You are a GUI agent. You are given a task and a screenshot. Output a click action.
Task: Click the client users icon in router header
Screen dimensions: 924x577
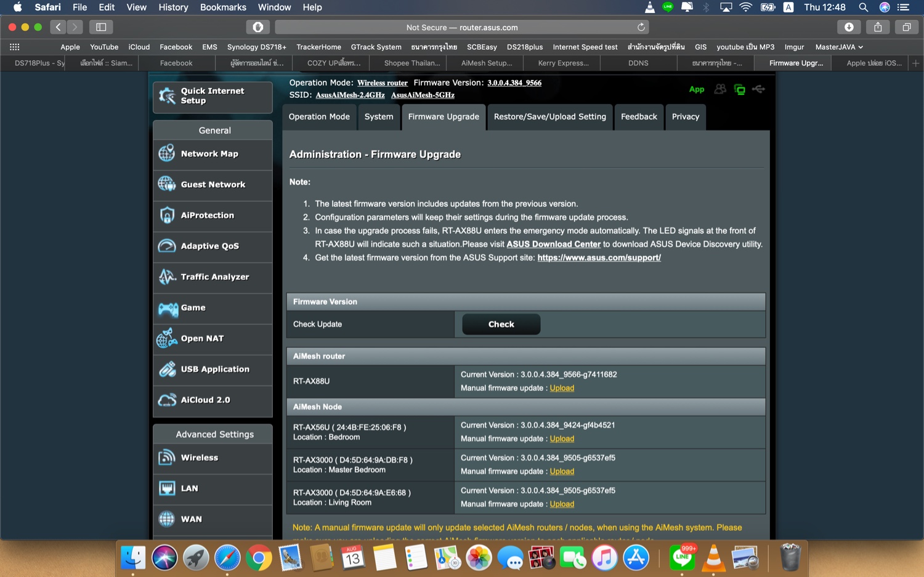pyautogui.click(x=720, y=89)
